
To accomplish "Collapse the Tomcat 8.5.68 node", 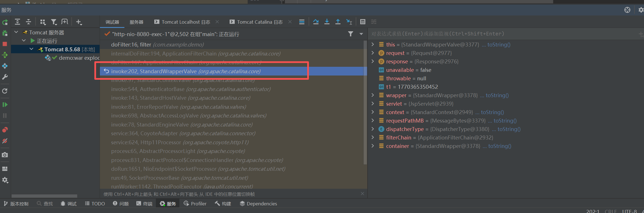I will [32, 49].
